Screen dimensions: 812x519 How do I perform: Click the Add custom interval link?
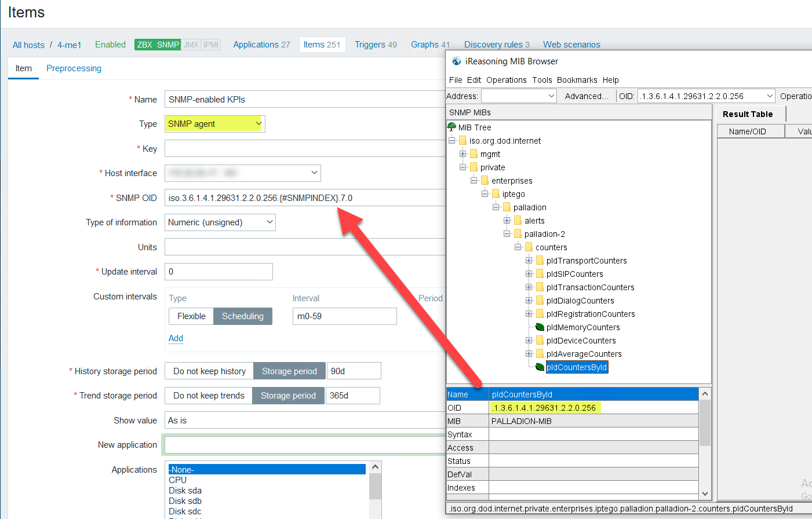coord(176,338)
